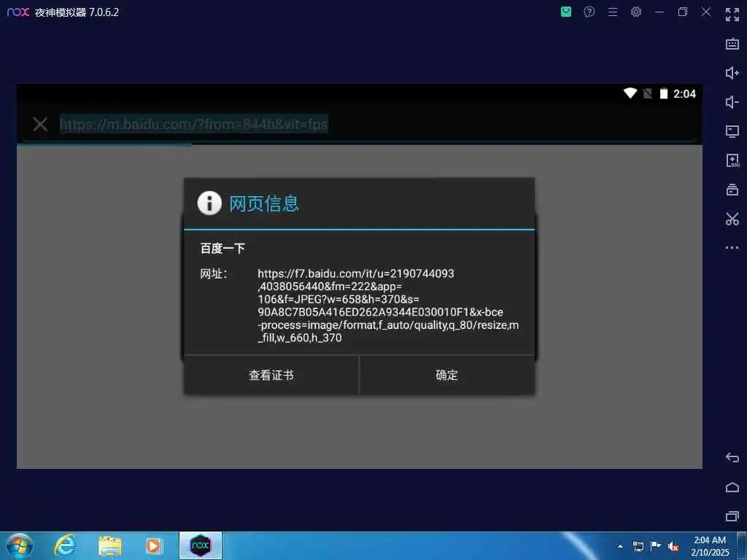Click the 网址 label
The width and height of the screenshot is (747, 560).
(214, 274)
